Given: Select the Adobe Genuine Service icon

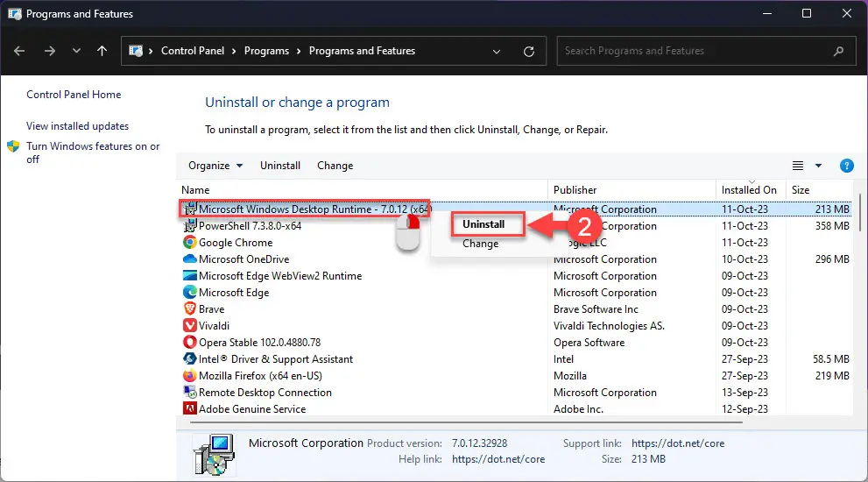Looking at the screenshot, I should coord(190,408).
